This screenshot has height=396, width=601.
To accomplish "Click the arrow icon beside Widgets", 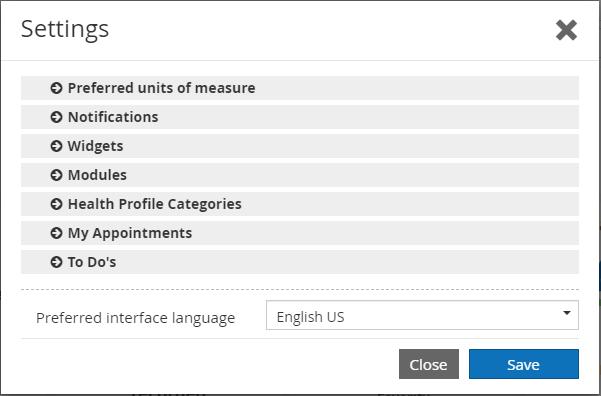I will (x=56, y=146).
